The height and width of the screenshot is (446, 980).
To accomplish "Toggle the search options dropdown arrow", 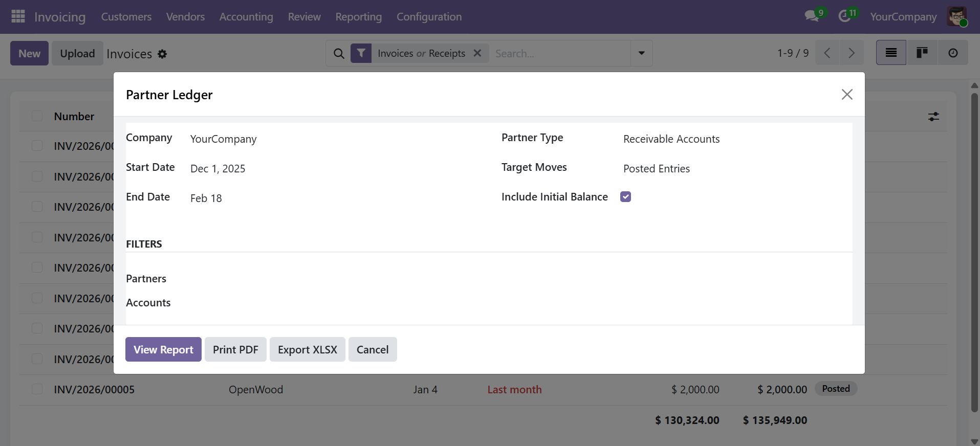I will (x=642, y=53).
